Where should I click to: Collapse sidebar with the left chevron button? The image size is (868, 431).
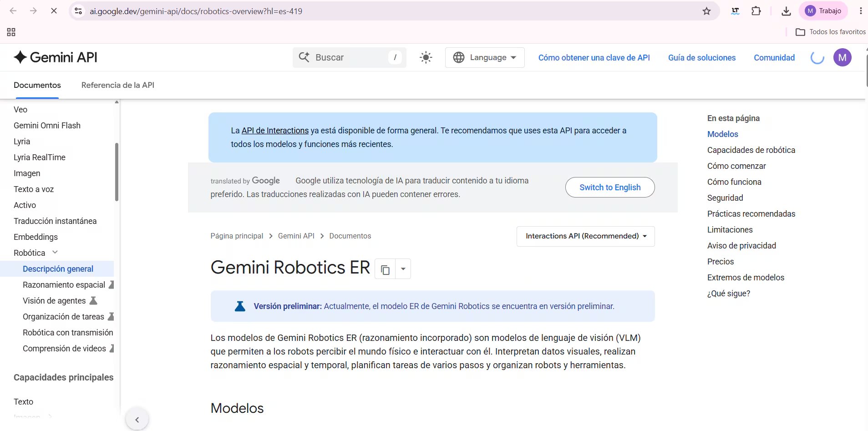[137, 420]
